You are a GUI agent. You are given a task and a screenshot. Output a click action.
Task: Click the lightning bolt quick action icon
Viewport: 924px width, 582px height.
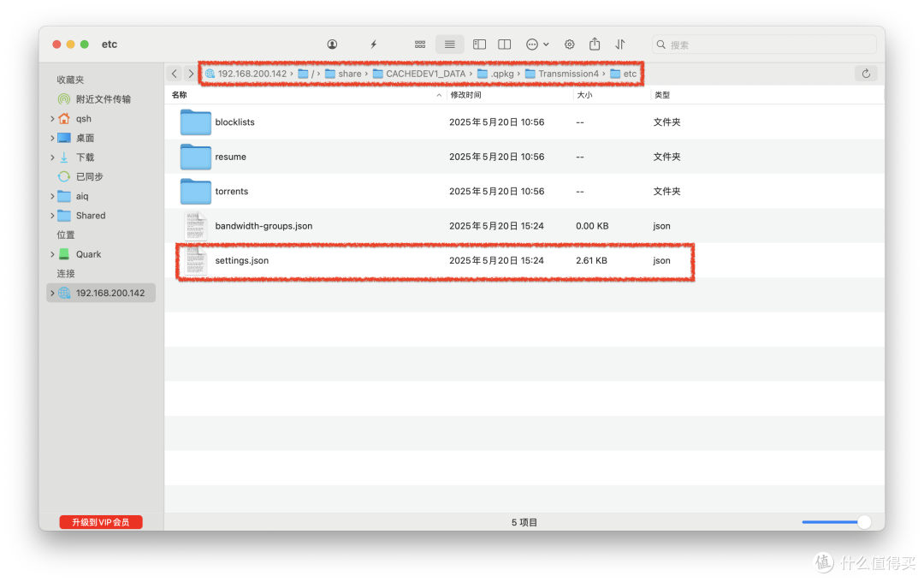click(374, 45)
